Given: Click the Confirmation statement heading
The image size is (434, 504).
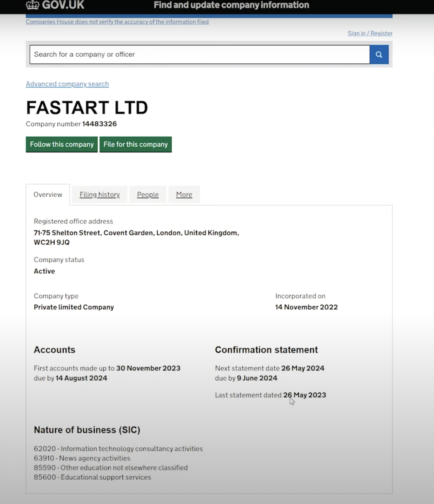Looking at the screenshot, I should tap(266, 350).
